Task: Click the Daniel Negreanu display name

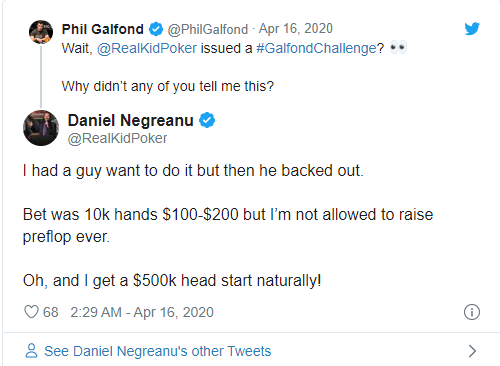Action: point(131,120)
